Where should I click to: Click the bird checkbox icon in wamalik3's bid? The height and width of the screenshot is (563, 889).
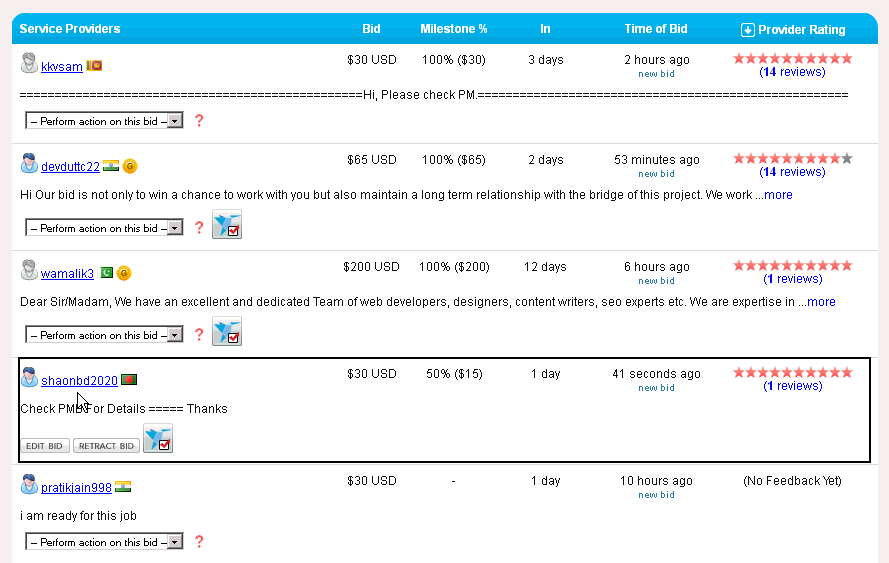(x=227, y=332)
